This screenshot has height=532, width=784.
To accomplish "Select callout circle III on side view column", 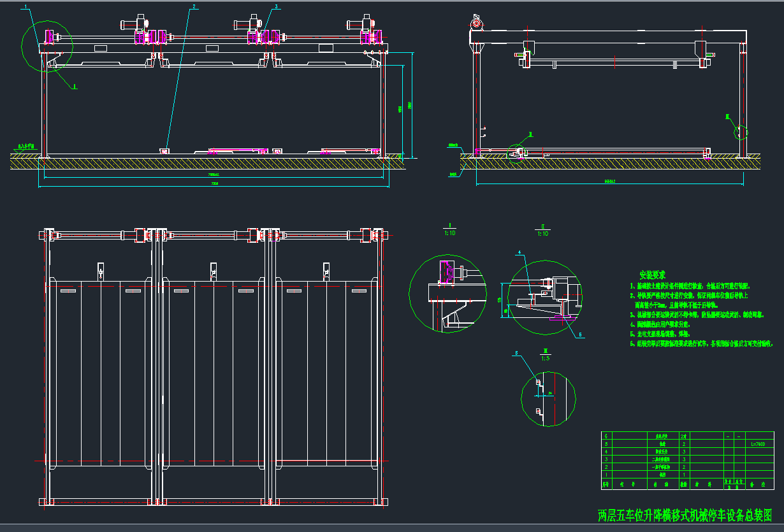I will coord(741,132).
